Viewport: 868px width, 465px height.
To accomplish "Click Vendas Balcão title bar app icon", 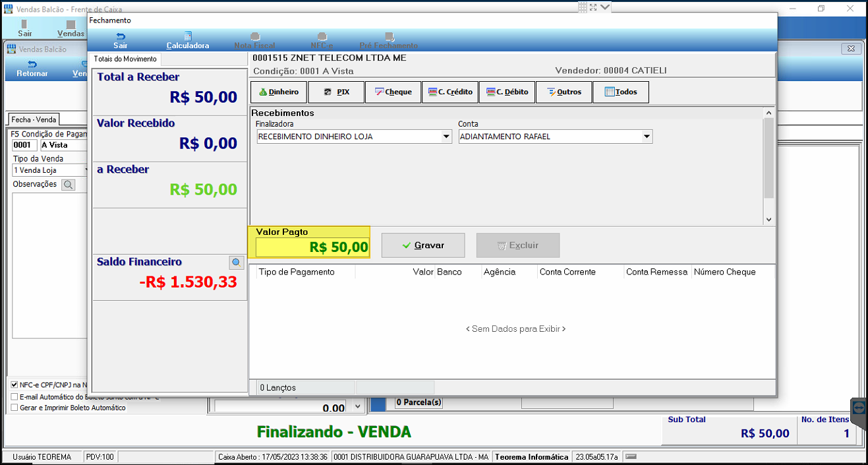I will coord(9,9).
